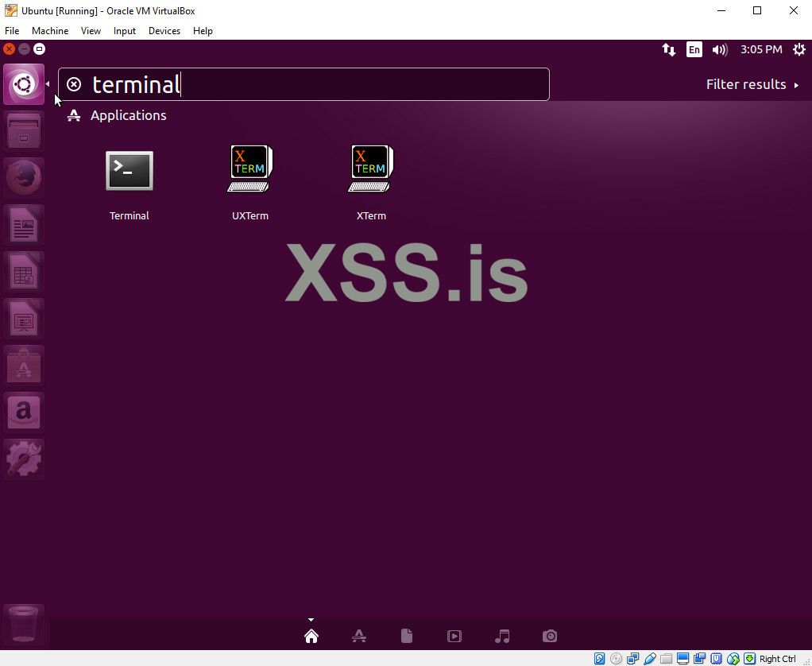The image size is (812, 666).
Task: Clear the search field with X icon
Action: (x=74, y=84)
